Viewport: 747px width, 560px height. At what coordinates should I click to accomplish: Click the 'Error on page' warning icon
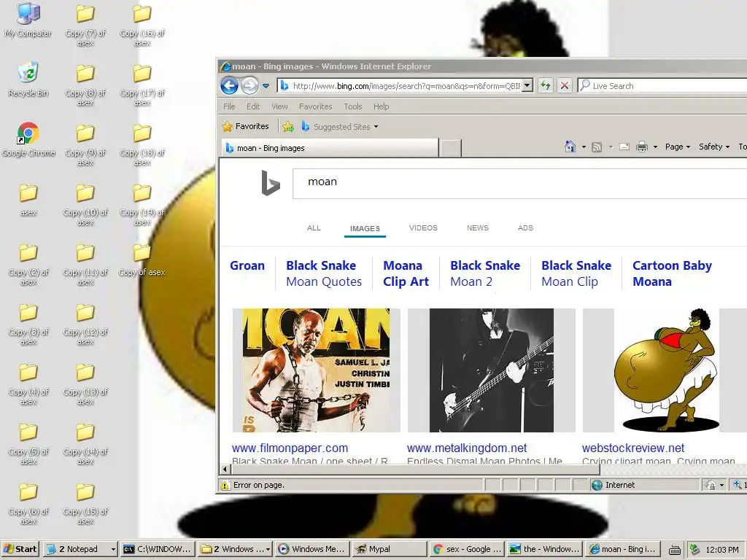point(225,485)
